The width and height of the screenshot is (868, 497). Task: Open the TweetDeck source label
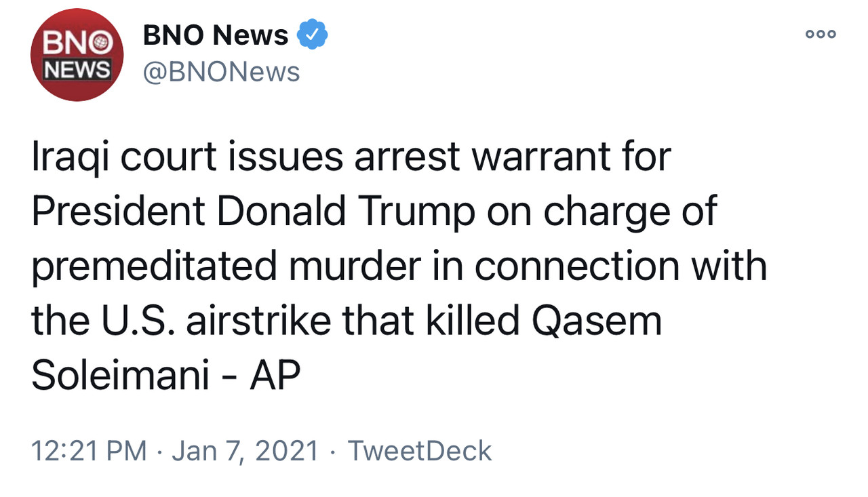click(420, 451)
